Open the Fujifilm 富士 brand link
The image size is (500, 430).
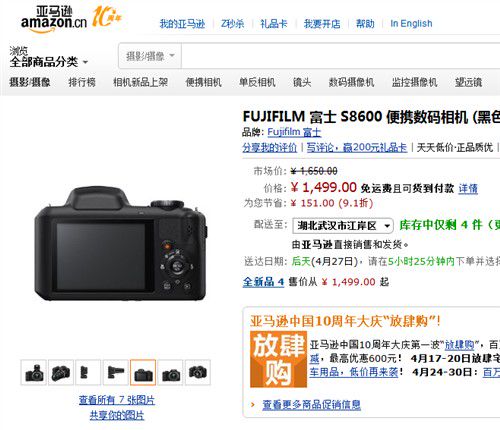[294, 132]
